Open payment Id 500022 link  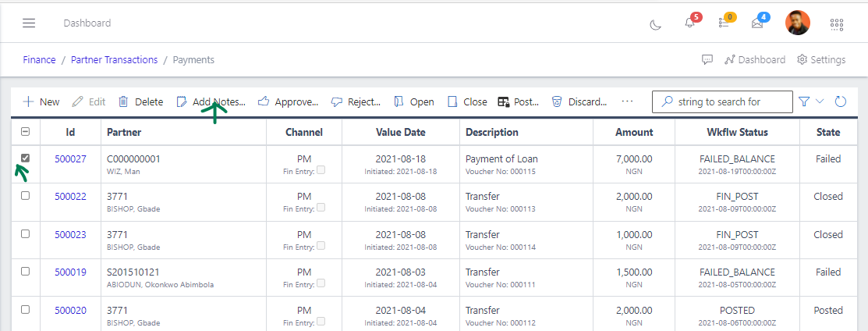(70, 197)
